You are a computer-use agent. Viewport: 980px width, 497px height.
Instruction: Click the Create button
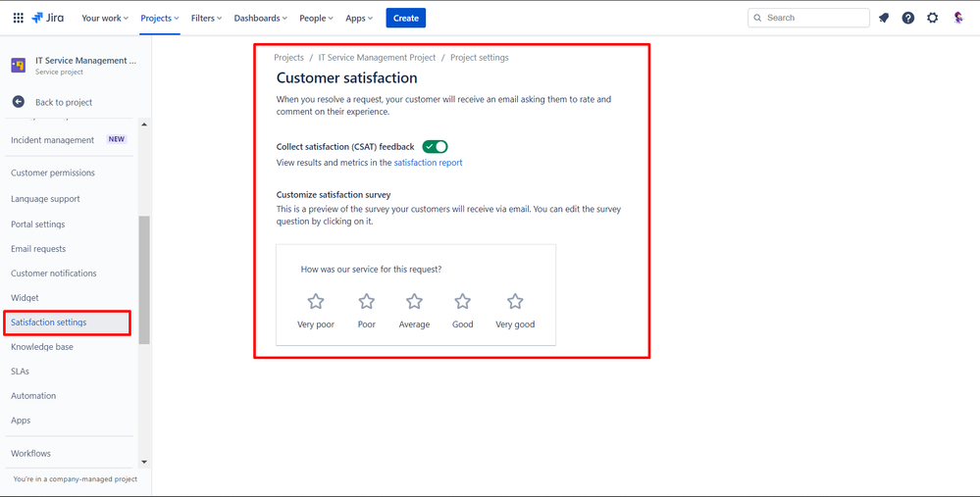point(405,18)
